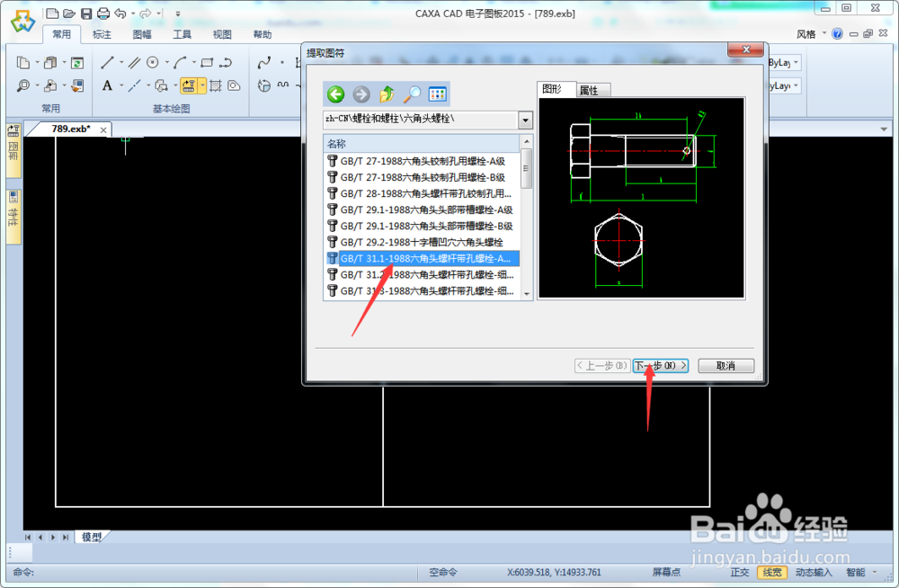
Task: Select the Parallel lines tool
Action: coord(134,63)
